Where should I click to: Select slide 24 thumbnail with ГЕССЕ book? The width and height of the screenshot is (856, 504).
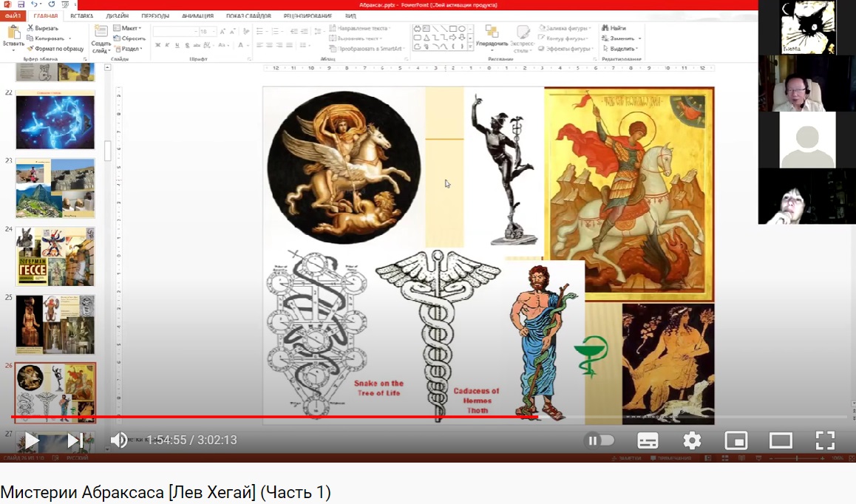(55, 256)
